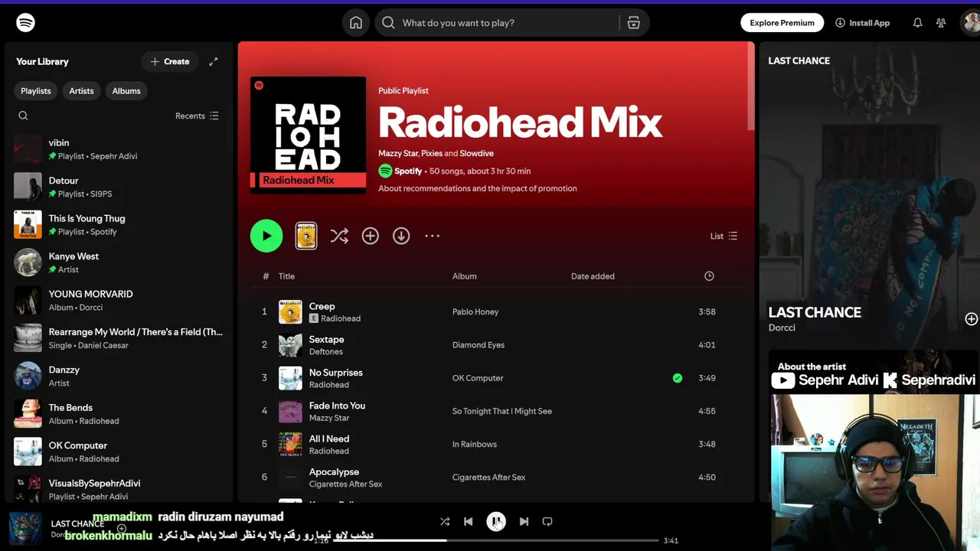This screenshot has width=980, height=551.
Task: Open Diamond Eyes album link
Action: coord(479,344)
